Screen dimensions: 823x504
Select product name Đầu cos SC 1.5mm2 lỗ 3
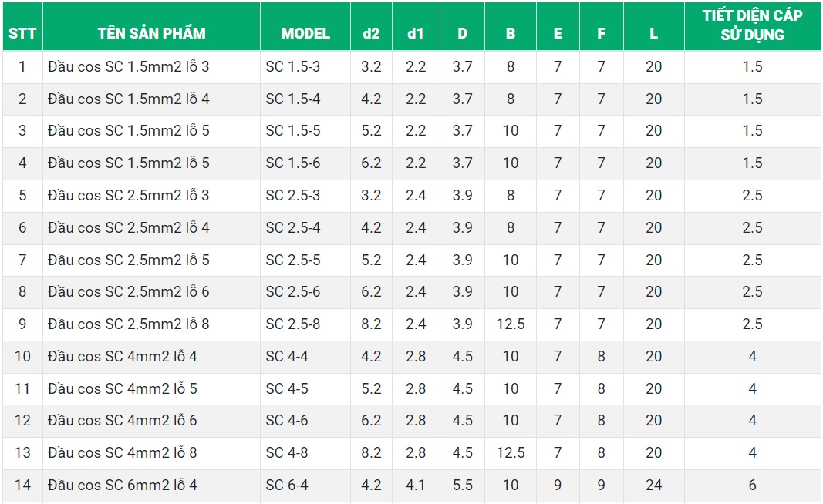click(128, 67)
